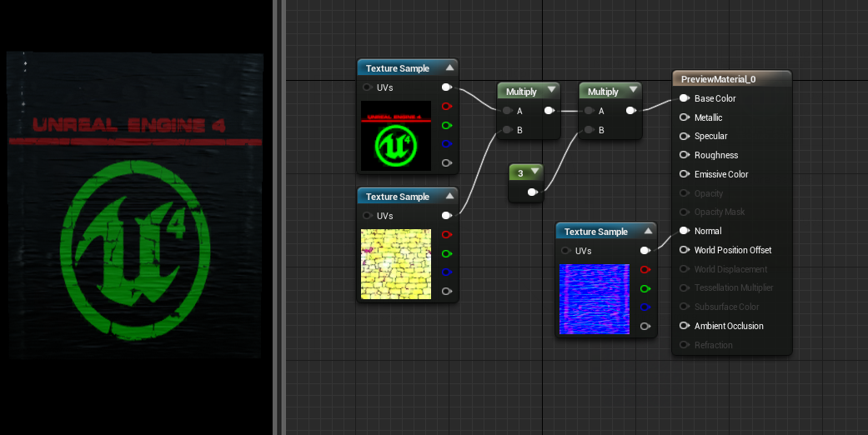Click red output pin of brick Texture Sample
Viewport: 868px width, 435px height.
tap(447, 235)
